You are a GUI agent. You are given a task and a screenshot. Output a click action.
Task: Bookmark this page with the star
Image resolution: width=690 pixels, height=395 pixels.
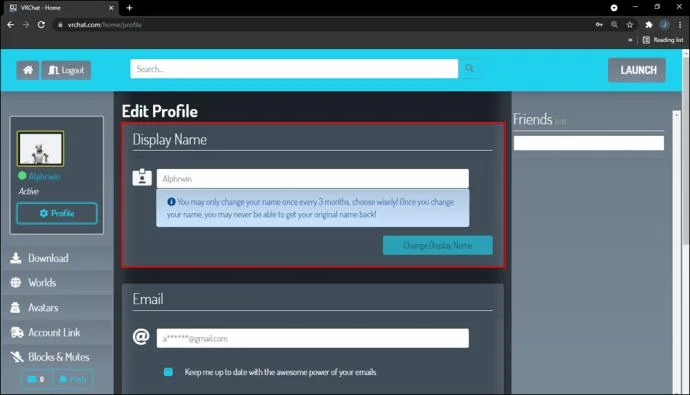point(630,25)
